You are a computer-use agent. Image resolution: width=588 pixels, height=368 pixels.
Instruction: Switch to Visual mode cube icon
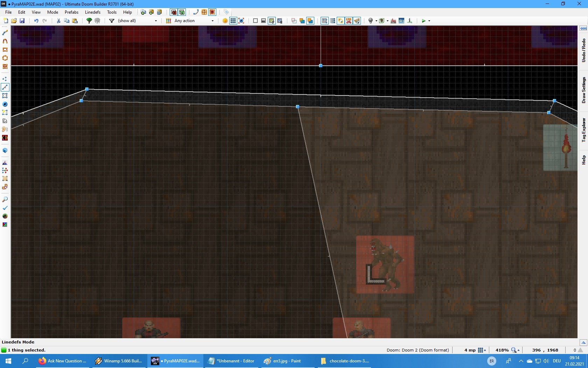pos(5,150)
